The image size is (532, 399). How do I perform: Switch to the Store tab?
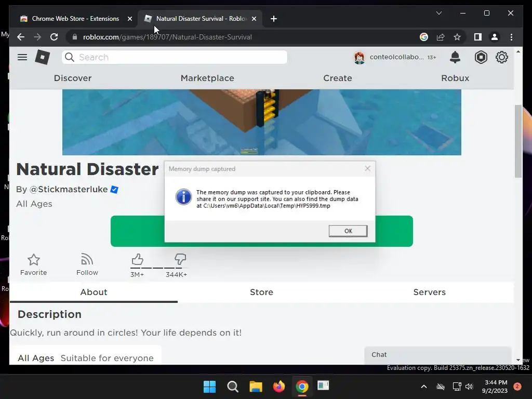pos(262,292)
